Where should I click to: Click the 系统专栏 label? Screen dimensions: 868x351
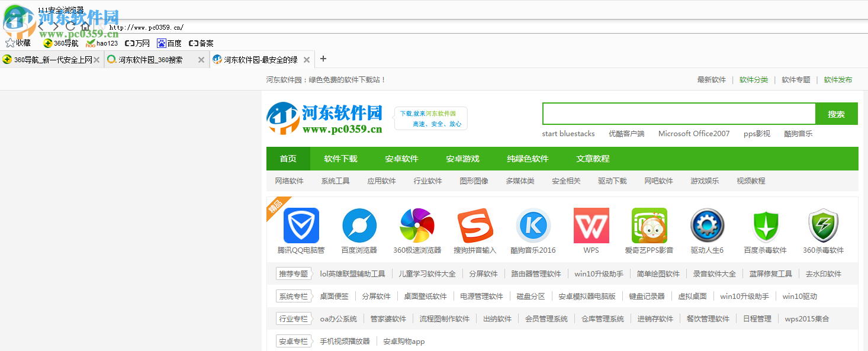coord(294,297)
